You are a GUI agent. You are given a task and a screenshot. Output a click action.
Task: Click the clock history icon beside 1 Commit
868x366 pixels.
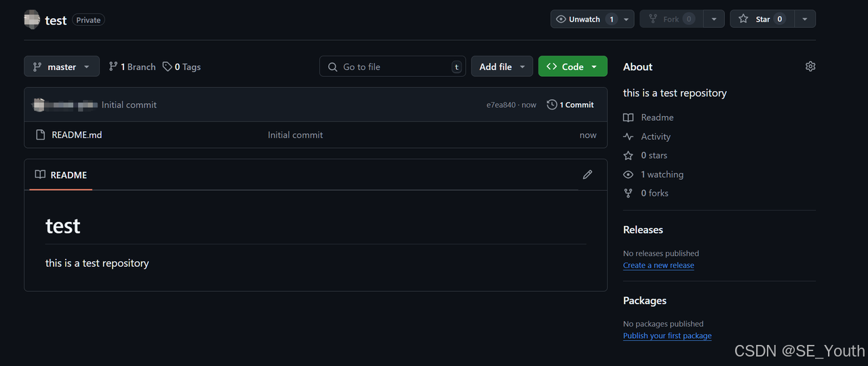(x=552, y=105)
